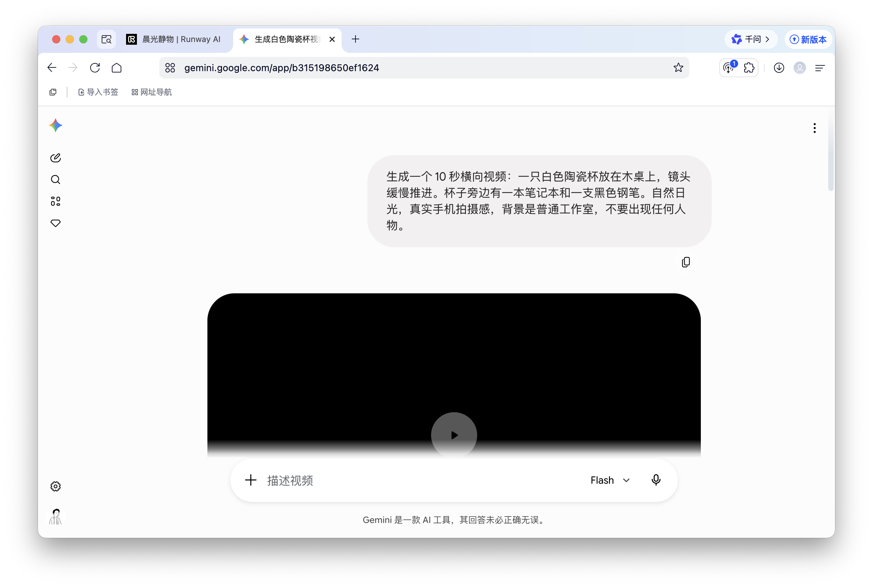
Task: Open the extensions puzzle icon
Action: (749, 68)
